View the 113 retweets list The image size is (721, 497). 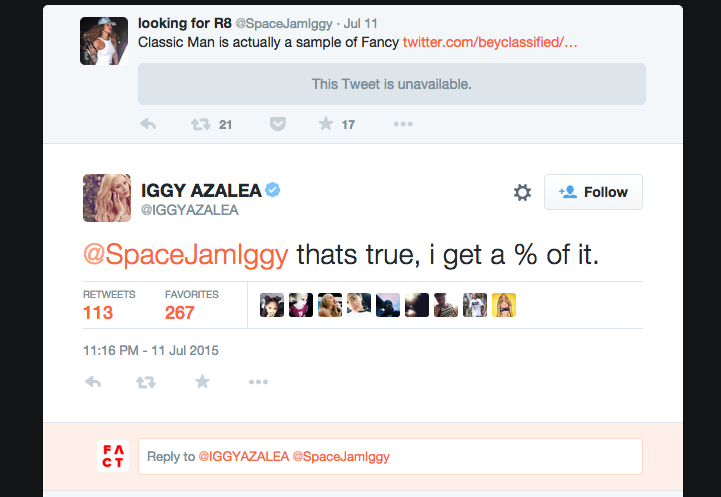click(98, 312)
